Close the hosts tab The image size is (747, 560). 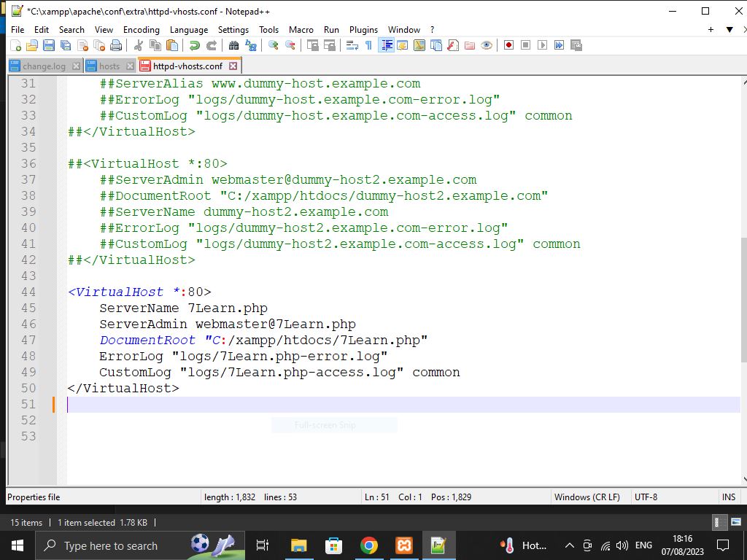130,66
